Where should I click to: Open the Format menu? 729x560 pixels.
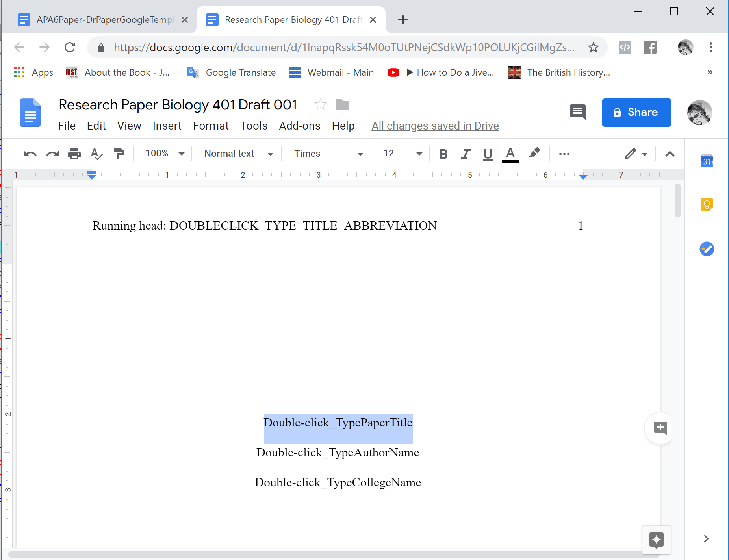coord(211,126)
